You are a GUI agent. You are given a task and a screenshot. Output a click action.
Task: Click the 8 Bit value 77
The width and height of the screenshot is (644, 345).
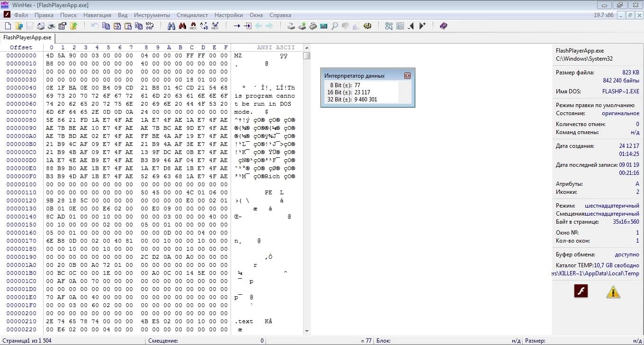[358, 85]
